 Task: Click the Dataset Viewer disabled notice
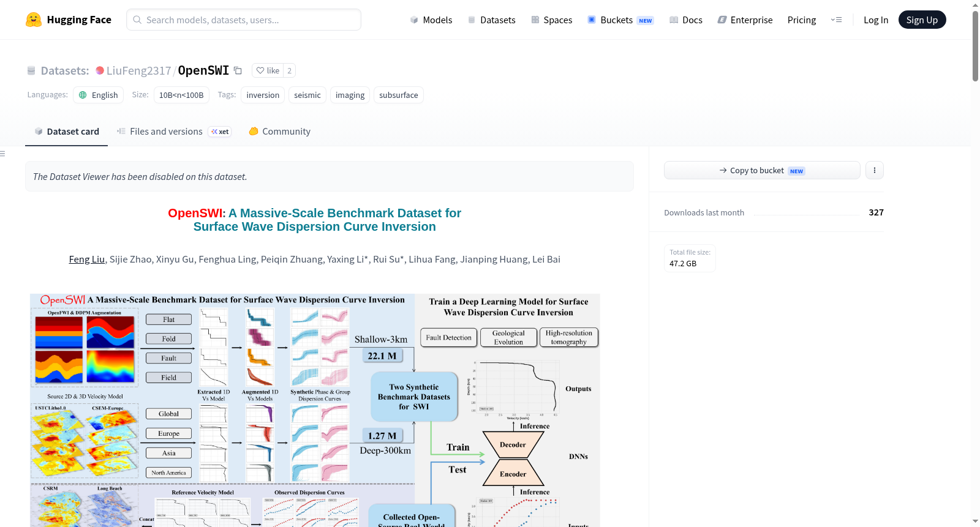(x=330, y=176)
